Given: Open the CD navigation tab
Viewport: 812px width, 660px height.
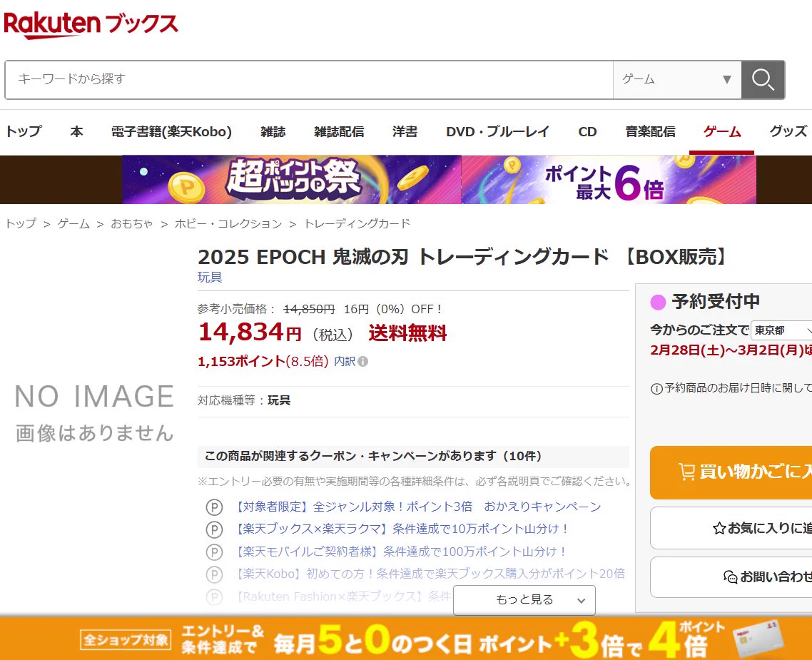Looking at the screenshot, I should point(587,131).
